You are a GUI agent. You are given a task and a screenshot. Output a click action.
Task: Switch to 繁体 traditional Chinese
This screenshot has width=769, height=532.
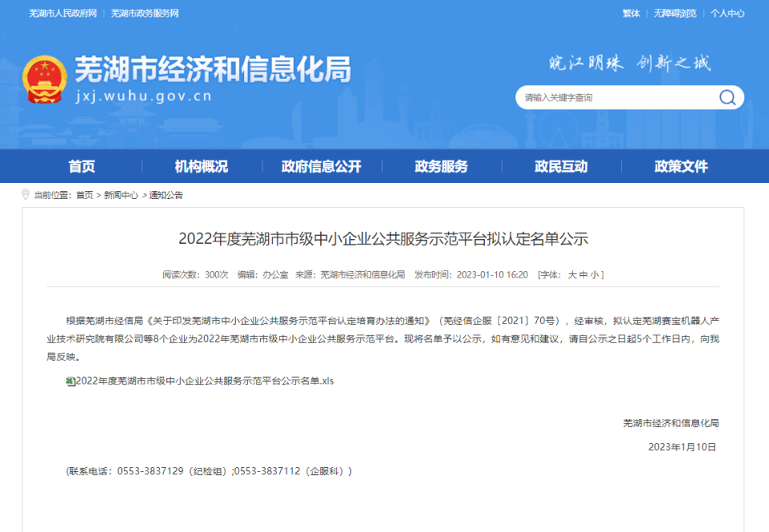(x=631, y=14)
